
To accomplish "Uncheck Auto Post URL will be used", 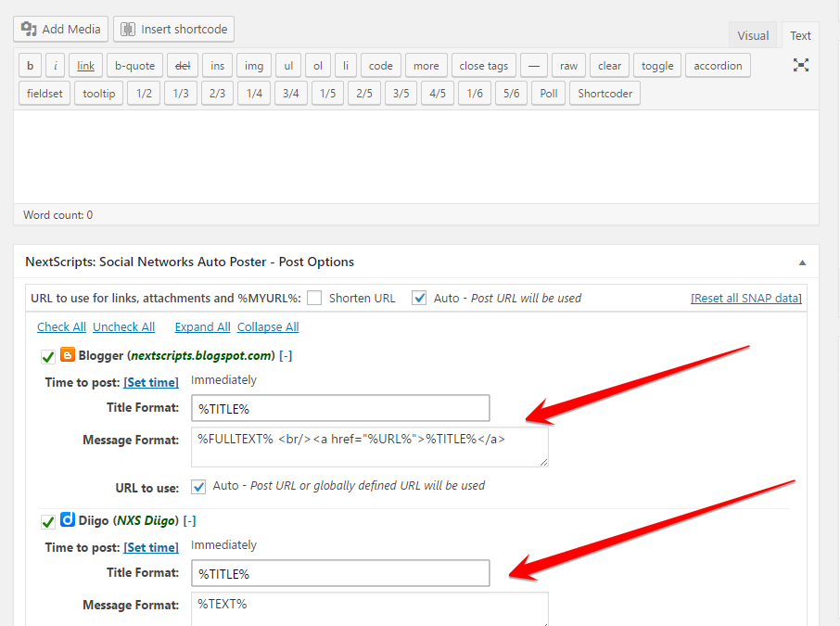I will 419,298.
